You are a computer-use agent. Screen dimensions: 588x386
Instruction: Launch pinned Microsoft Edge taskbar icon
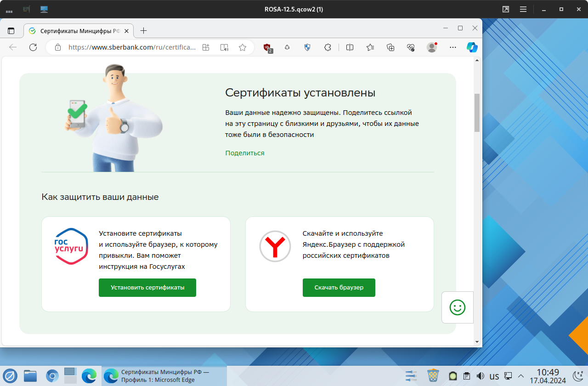[x=89, y=376]
